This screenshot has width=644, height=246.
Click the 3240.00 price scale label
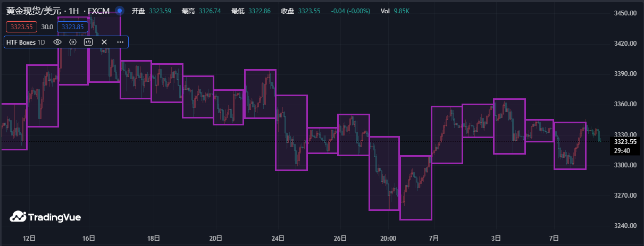coord(625,226)
